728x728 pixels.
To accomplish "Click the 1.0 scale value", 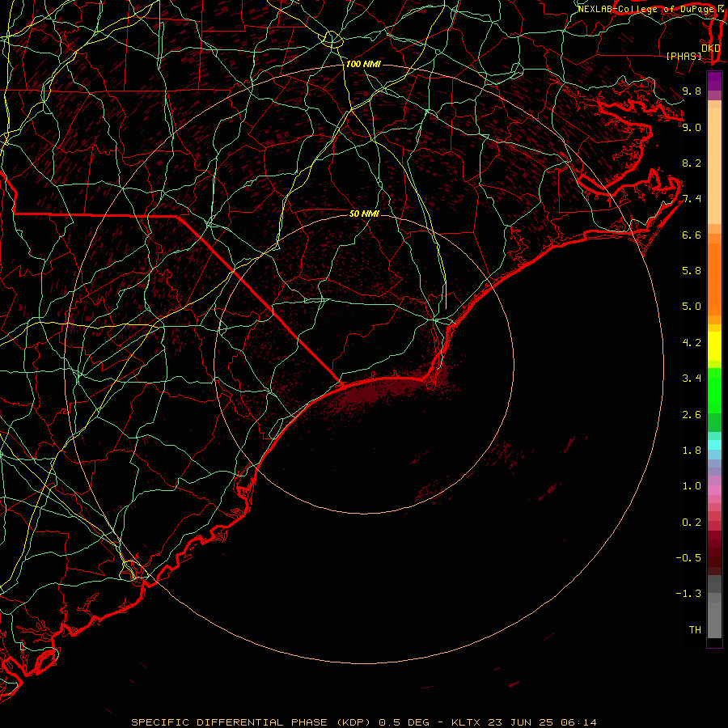I will coord(692,486).
